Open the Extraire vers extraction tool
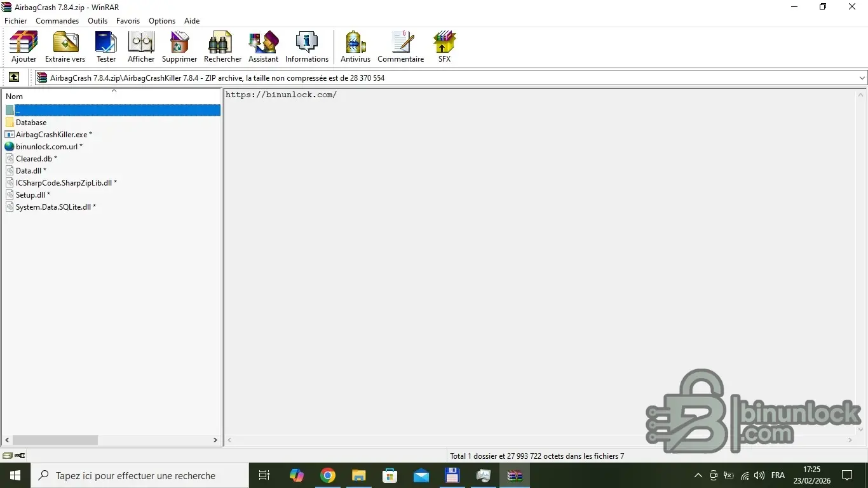868x488 pixels. point(65,47)
